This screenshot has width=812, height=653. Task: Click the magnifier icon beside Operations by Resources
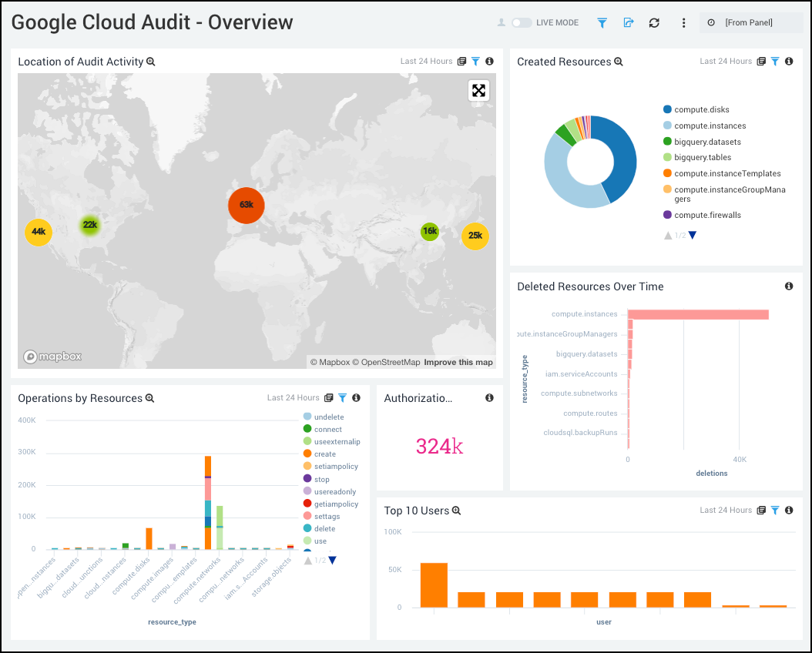pyautogui.click(x=149, y=398)
